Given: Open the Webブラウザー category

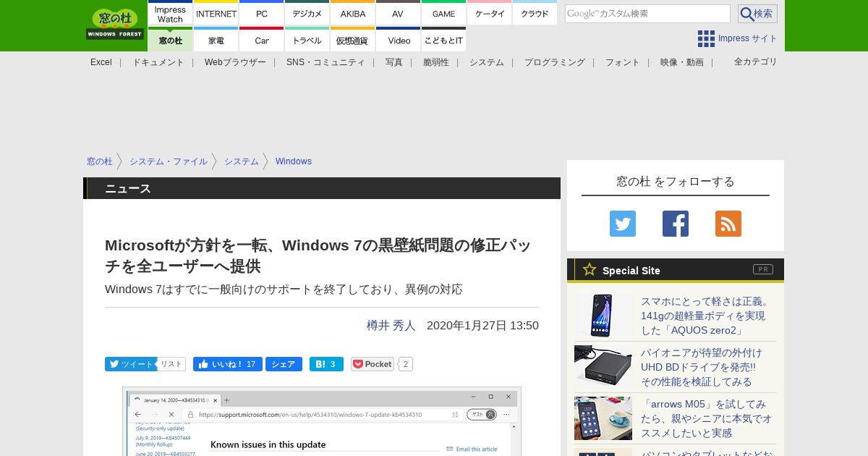Looking at the screenshot, I should pyautogui.click(x=235, y=62).
